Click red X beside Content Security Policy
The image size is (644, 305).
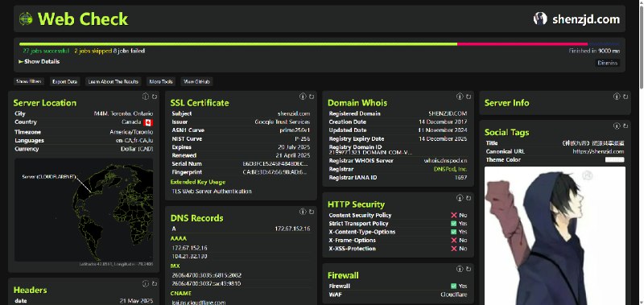(x=454, y=215)
